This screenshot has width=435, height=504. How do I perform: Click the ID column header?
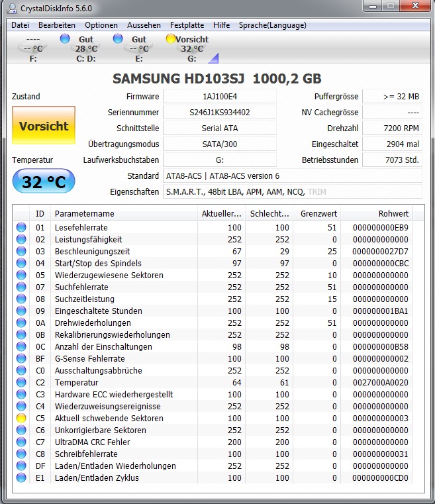point(40,213)
